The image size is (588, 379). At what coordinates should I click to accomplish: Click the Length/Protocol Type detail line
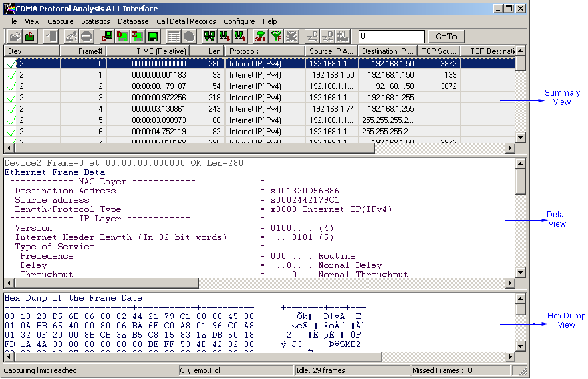pos(204,209)
